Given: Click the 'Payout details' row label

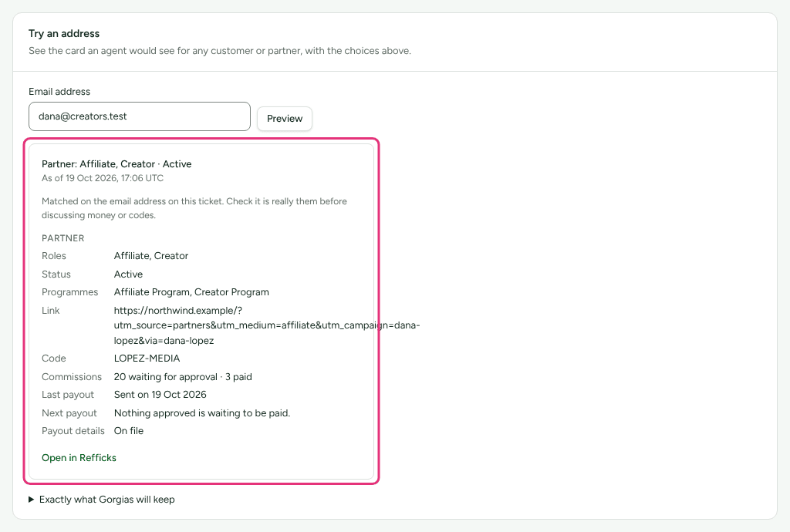Looking at the screenshot, I should coord(73,431).
